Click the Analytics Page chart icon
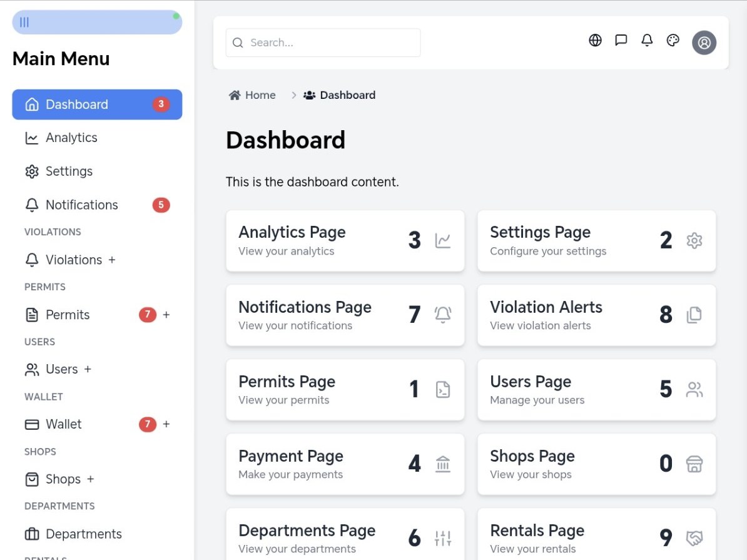 (442, 240)
